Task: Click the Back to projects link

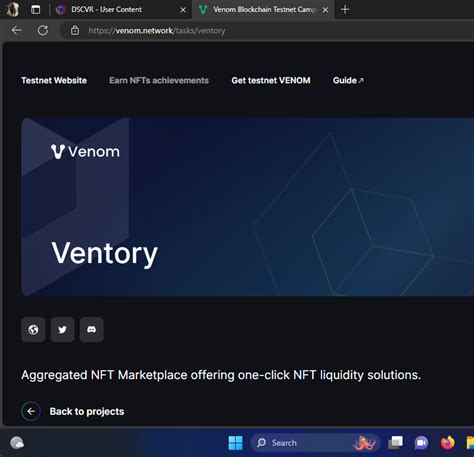Action: coord(87,412)
